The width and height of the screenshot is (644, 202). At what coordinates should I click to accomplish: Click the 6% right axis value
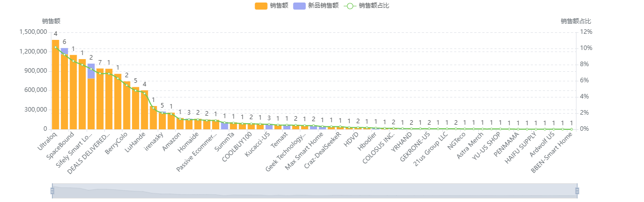(585, 80)
